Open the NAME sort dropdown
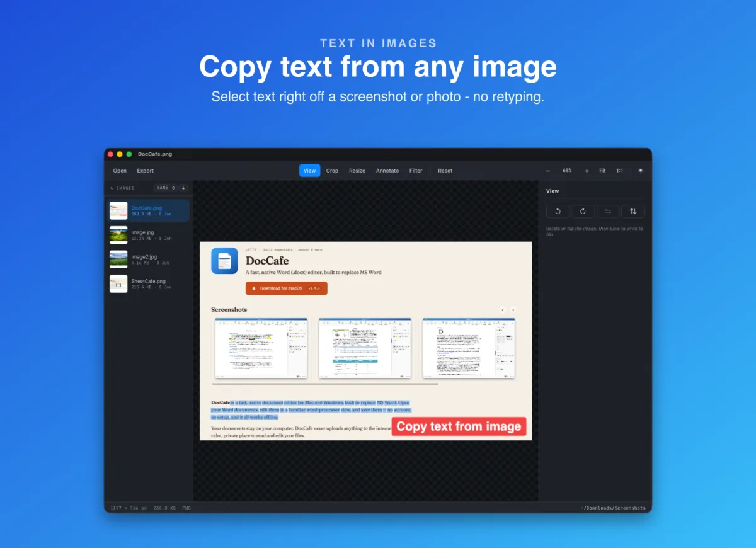This screenshot has width=756, height=548. click(166, 188)
